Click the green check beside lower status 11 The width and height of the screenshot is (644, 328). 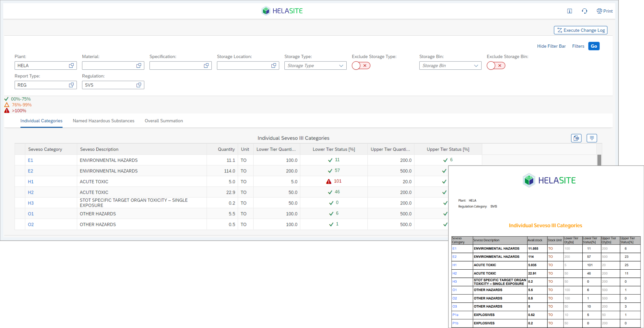coord(330,160)
